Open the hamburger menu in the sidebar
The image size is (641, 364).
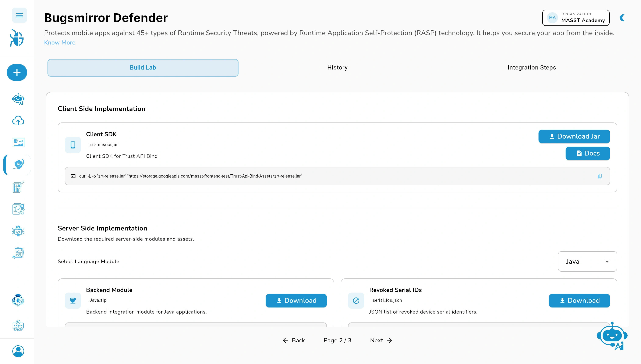19,15
